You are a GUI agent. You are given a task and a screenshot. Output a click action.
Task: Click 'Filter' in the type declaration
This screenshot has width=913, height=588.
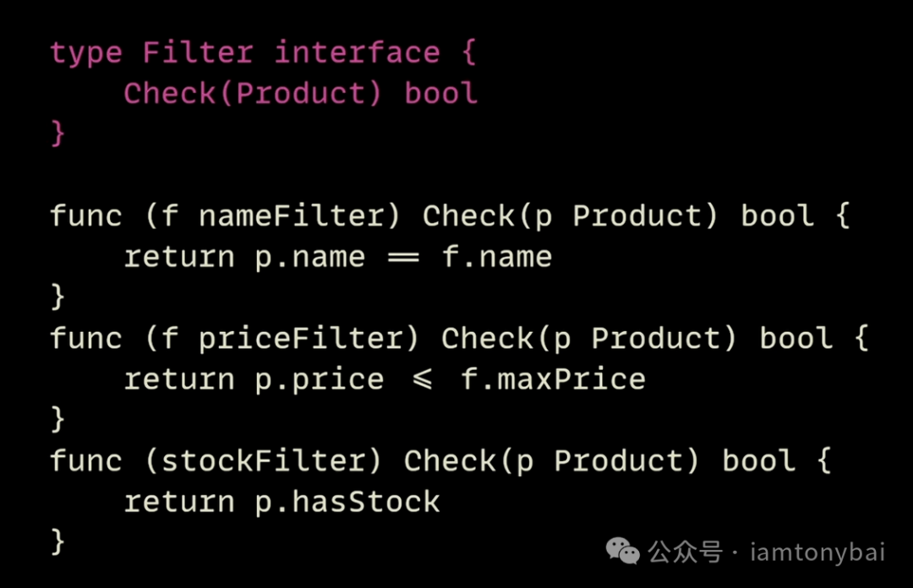tap(198, 53)
